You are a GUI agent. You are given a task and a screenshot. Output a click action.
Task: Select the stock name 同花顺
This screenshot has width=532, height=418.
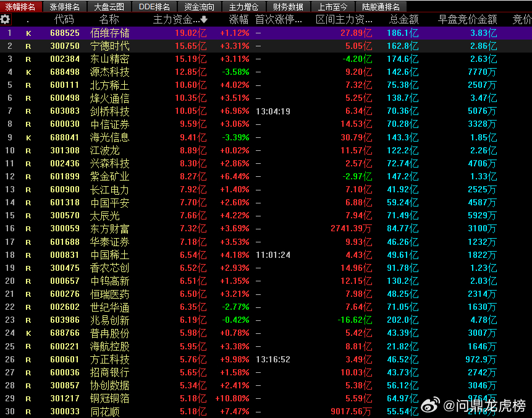point(105,412)
